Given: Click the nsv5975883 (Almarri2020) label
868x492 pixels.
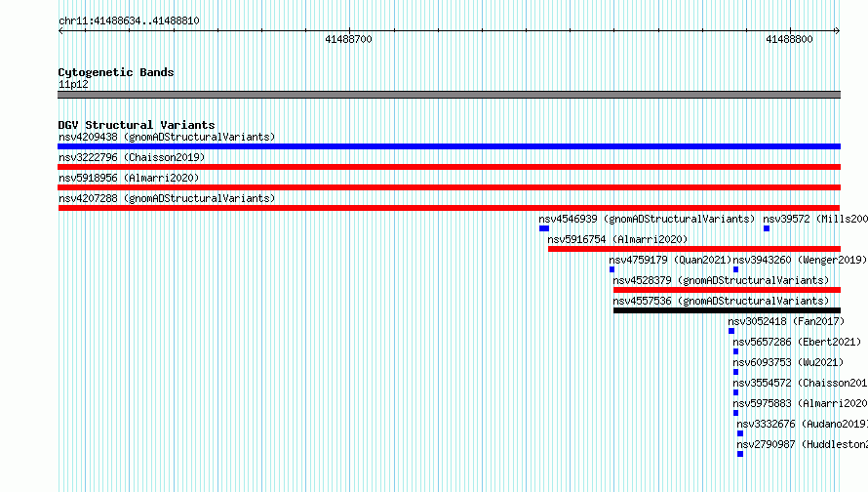Looking at the screenshot, I should click(x=800, y=403).
